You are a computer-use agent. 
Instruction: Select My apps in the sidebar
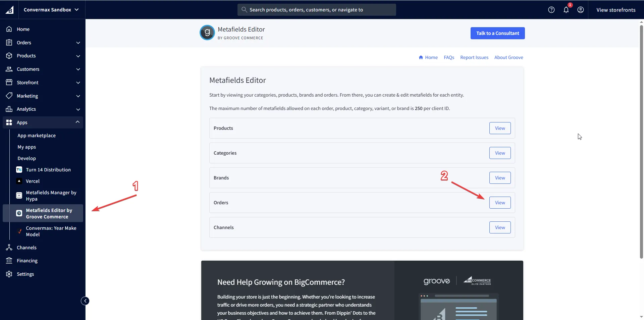27,147
